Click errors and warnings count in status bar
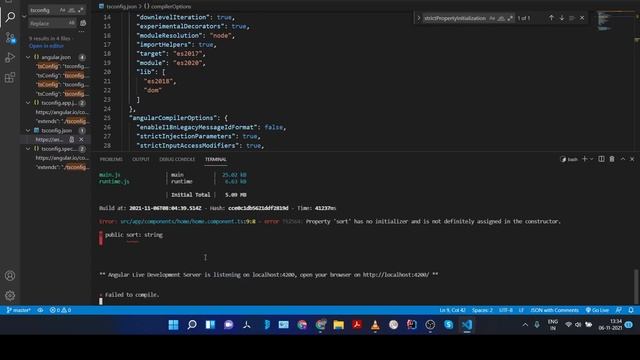 click(x=60, y=310)
